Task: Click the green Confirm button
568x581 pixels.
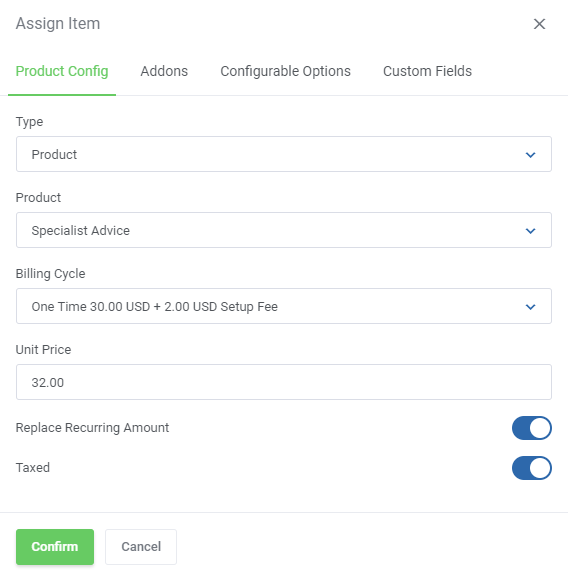Action: [55, 547]
